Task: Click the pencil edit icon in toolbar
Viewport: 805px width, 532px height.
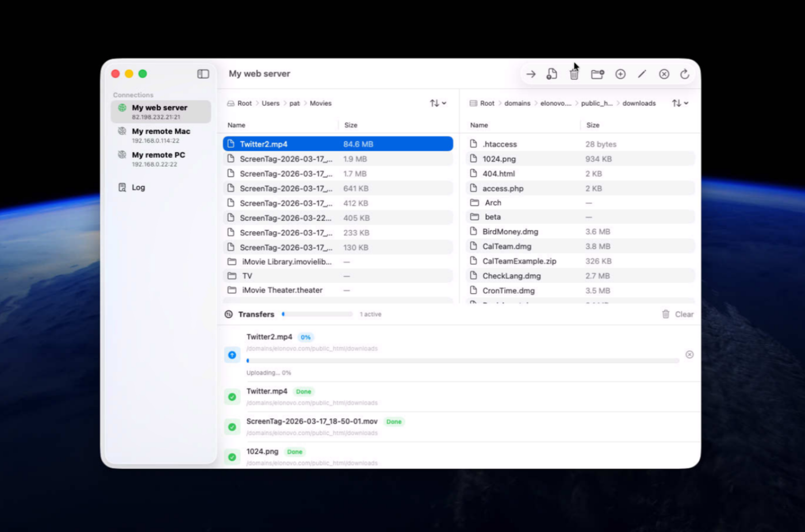Action: 642,74
